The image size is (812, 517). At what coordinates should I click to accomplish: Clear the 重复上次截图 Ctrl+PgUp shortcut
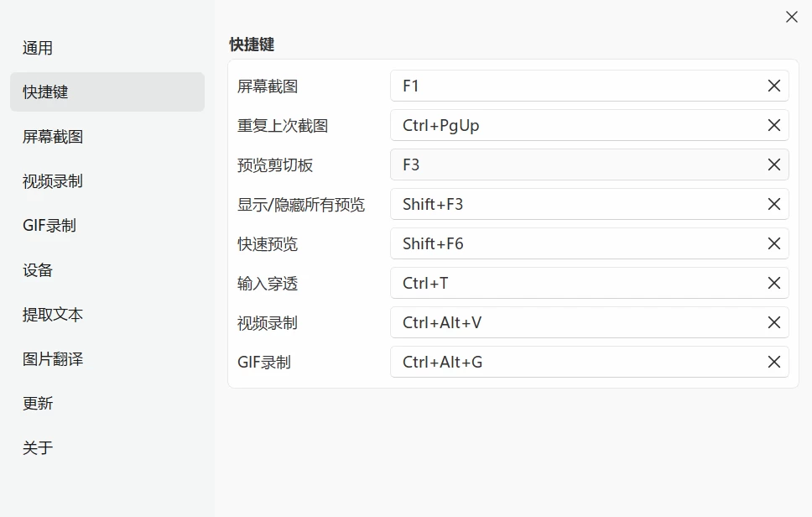click(x=773, y=125)
